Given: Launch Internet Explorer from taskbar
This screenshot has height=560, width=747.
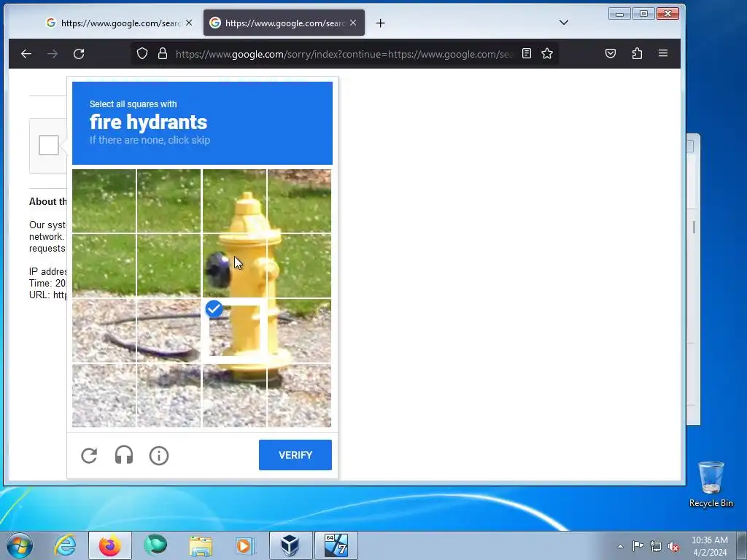Looking at the screenshot, I should pyautogui.click(x=65, y=545).
